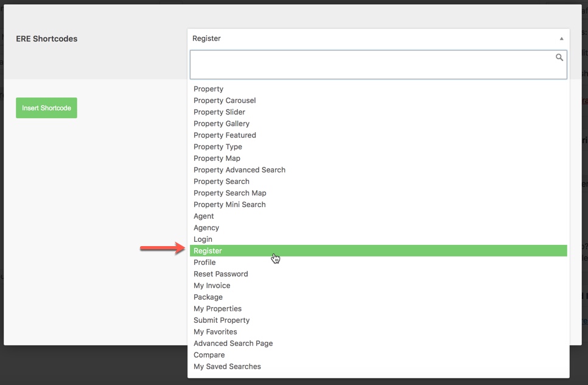Choose Reset Password option
Viewport: 588px width, 385px height.
pos(379,274)
